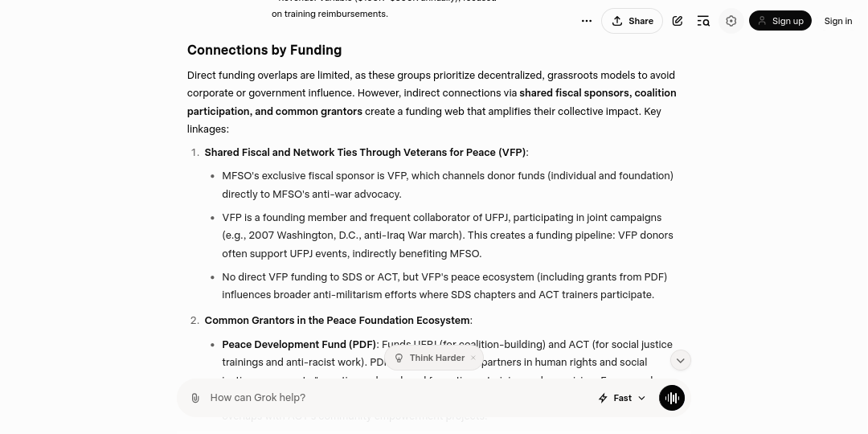Start voice mode with the waveform button
The width and height of the screenshot is (868, 434).
click(671, 398)
